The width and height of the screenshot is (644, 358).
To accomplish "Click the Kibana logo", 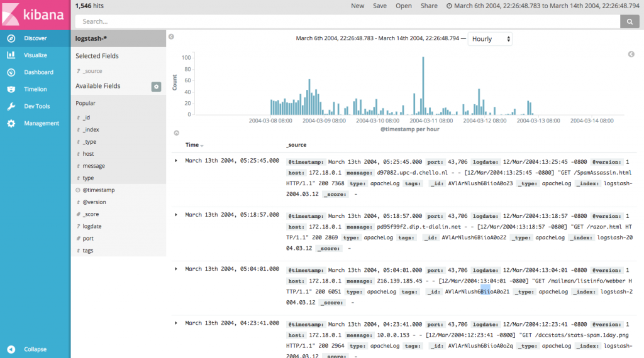I will pyautogui.click(x=35, y=15).
